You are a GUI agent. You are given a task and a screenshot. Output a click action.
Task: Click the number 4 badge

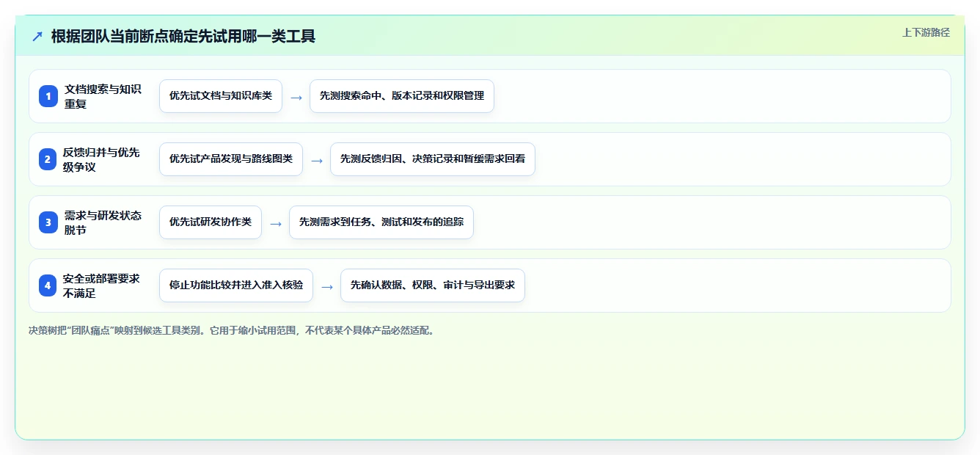click(x=48, y=285)
